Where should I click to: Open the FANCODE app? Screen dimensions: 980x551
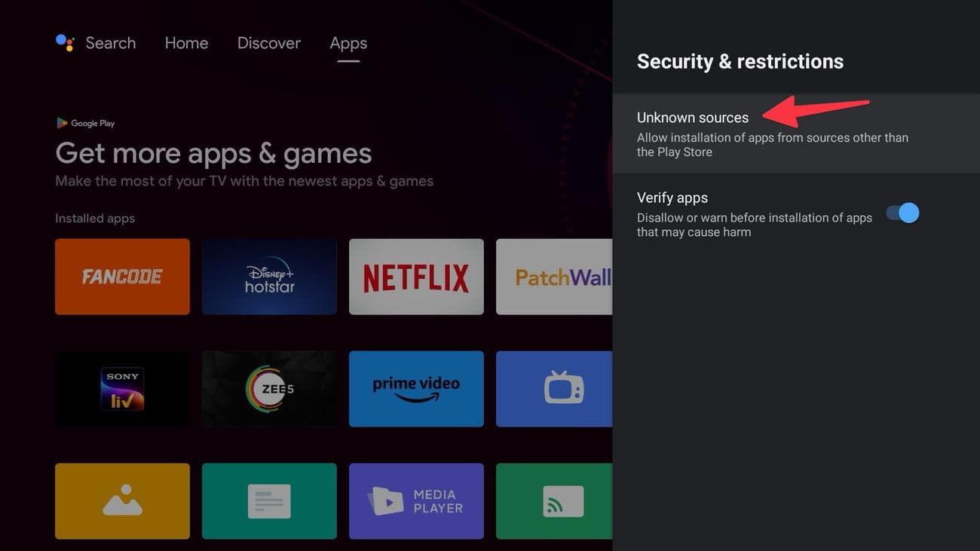tap(122, 276)
